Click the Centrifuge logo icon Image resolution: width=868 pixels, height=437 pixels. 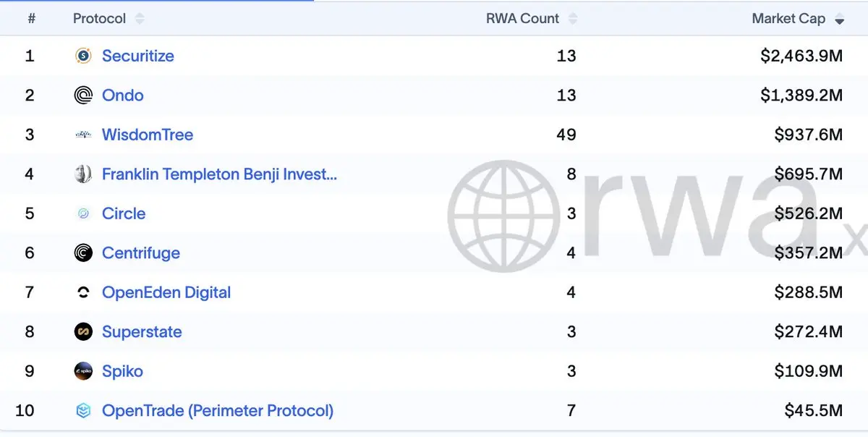[83, 253]
